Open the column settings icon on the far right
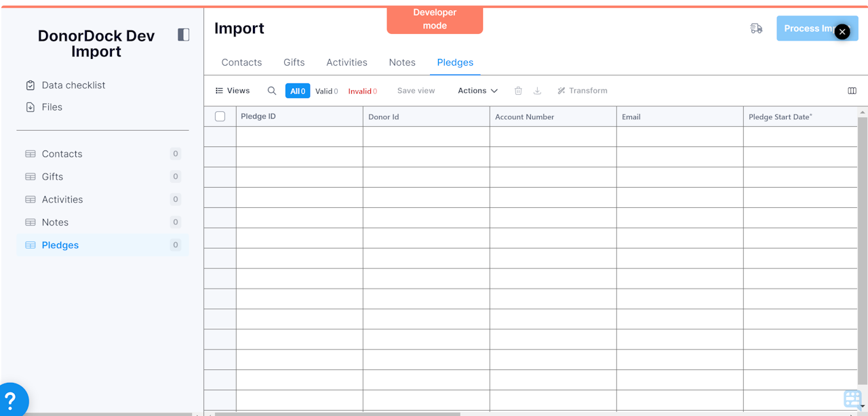 (x=852, y=89)
